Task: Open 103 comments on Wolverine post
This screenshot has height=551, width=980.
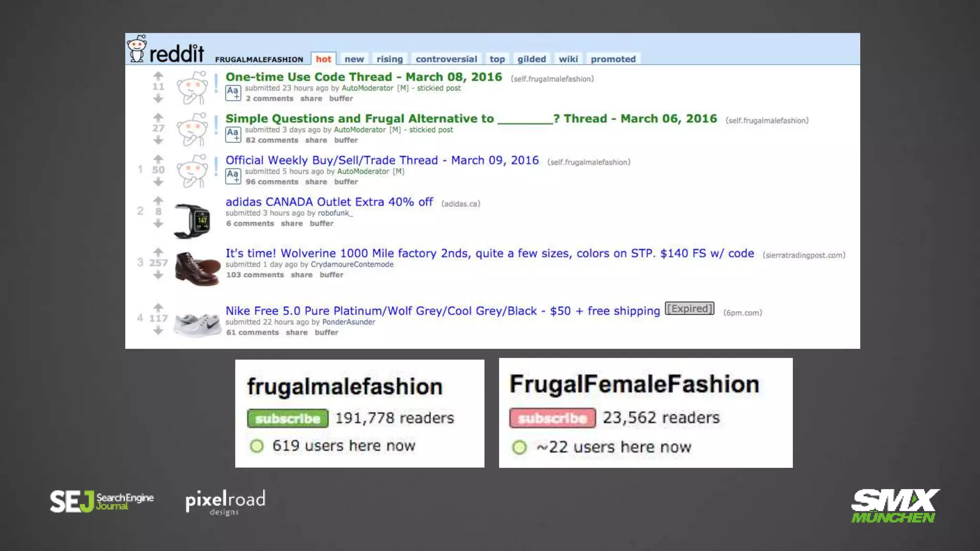Action: 255,275
